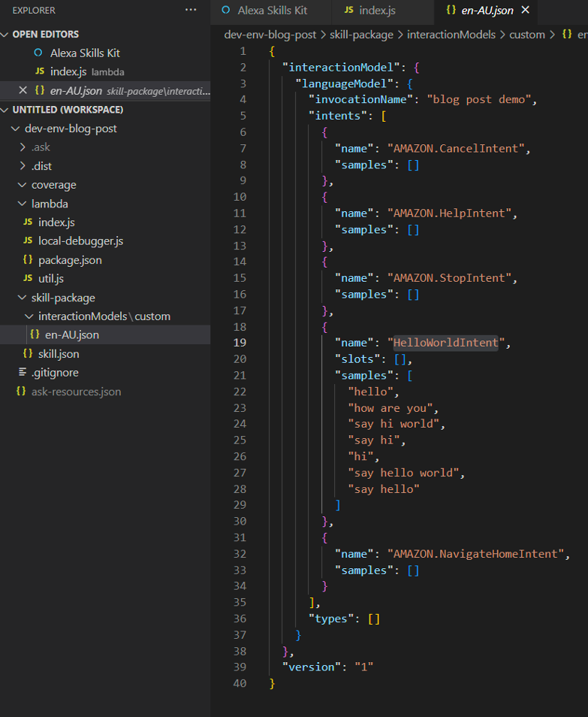Select the JS icon next to index.js in lambda
The width and height of the screenshot is (588, 717).
tap(27, 222)
